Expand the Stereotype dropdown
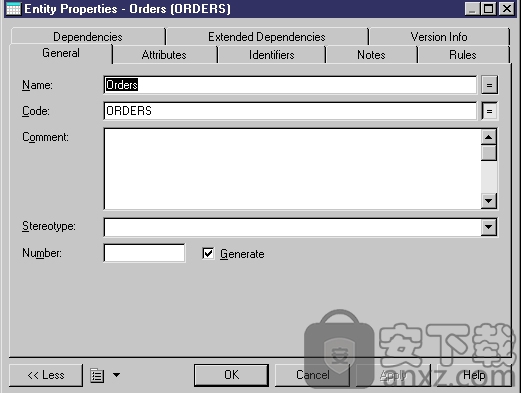Image resolution: width=521 pixels, height=393 pixels. point(489,227)
